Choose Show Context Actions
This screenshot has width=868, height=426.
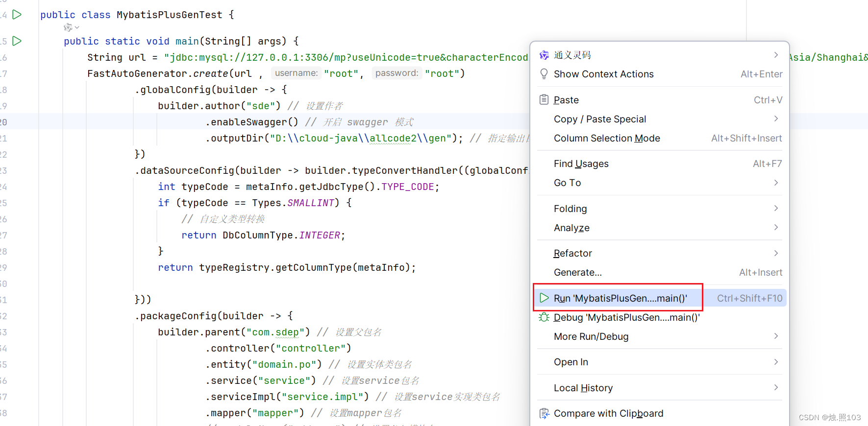click(x=660, y=74)
